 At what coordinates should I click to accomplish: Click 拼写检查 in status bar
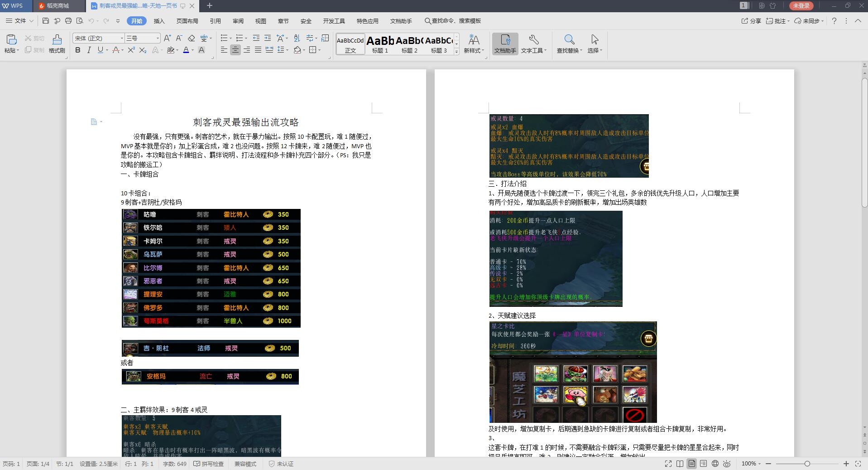pos(209,464)
